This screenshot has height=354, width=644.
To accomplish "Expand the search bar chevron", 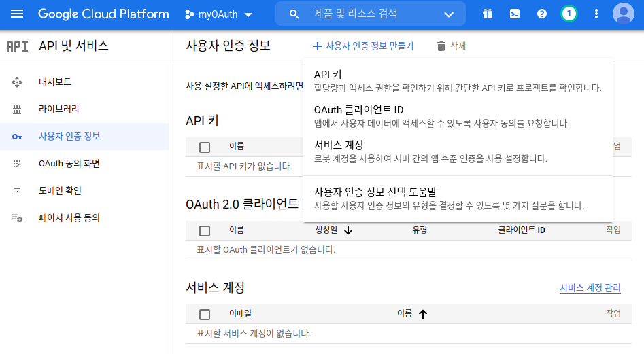I will click(x=449, y=15).
